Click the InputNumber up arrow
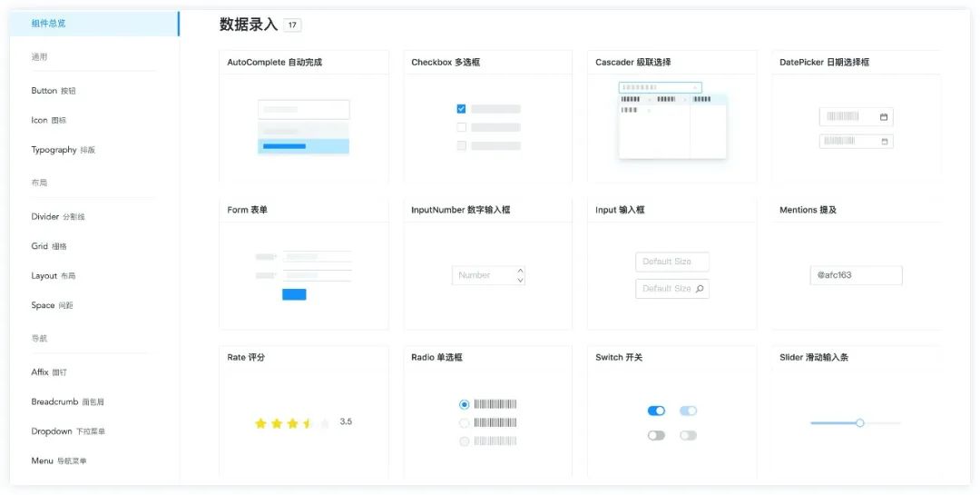Screen dimensions: 980x495 coord(520,271)
